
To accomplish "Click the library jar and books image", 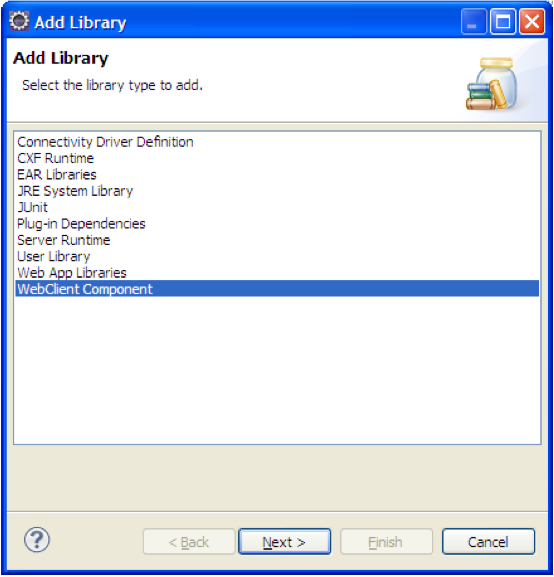I will click(x=493, y=84).
